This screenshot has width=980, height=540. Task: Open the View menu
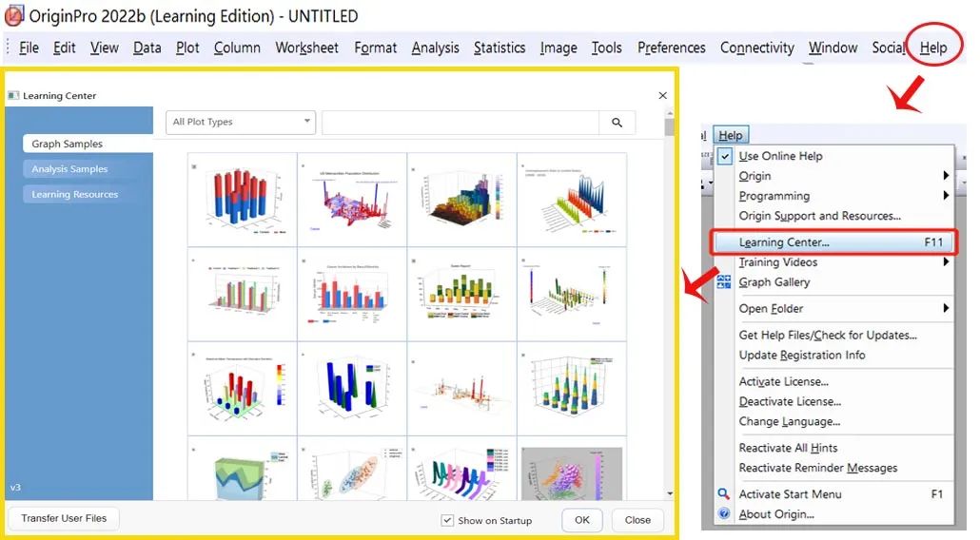tap(105, 48)
